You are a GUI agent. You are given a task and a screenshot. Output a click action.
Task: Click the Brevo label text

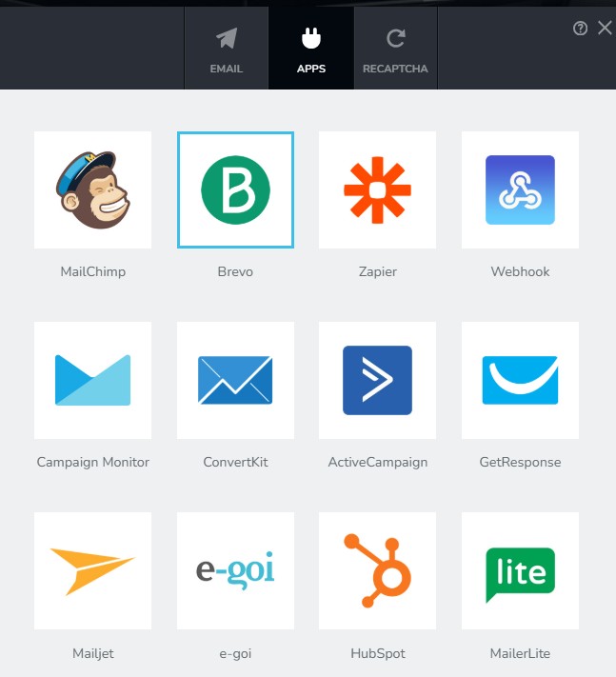pyautogui.click(x=235, y=271)
